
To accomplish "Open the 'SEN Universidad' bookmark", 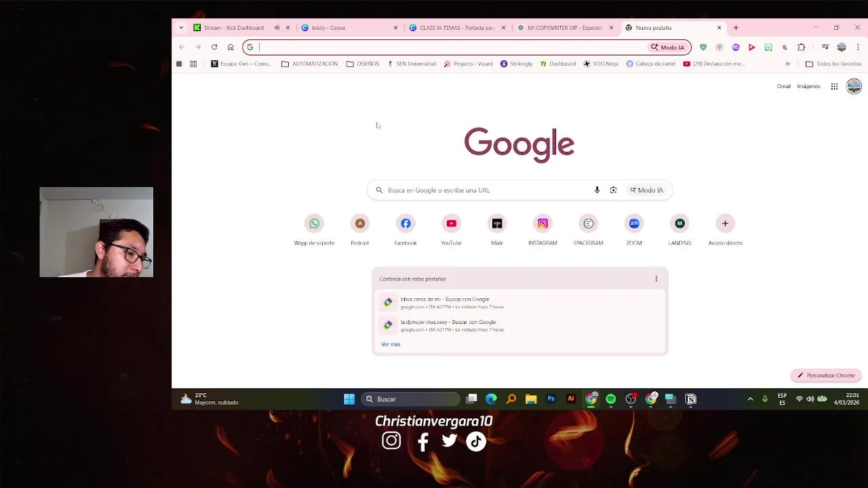I will point(411,64).
